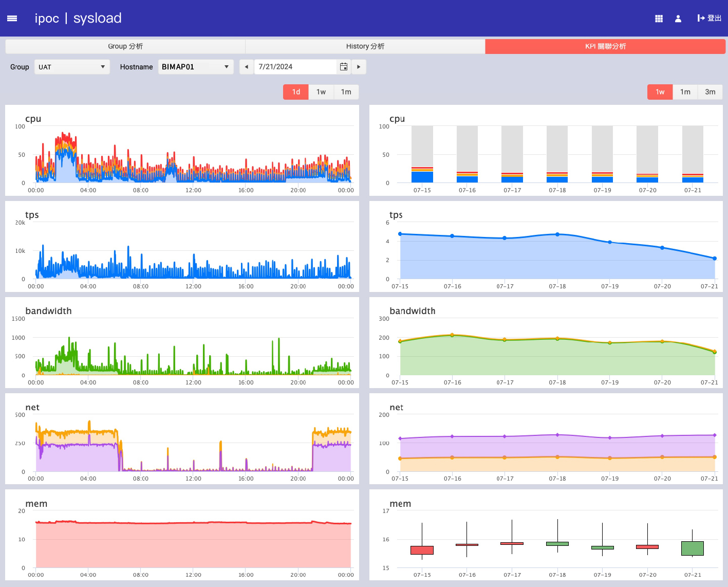Go to previous date arrow
The image size is (728, 587).
[247, 67]
